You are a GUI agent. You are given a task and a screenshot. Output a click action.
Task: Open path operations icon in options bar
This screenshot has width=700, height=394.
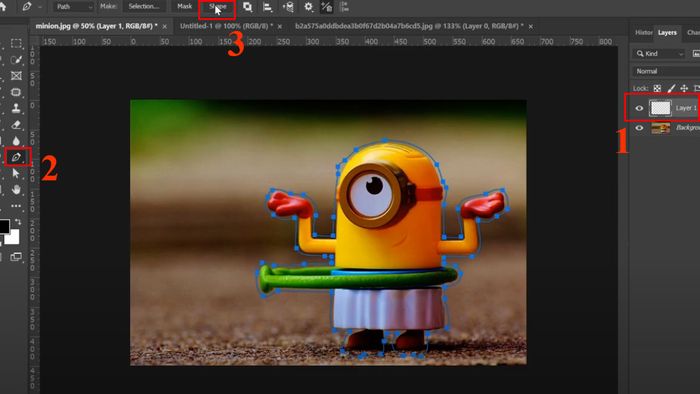click(x=247, y=7)
